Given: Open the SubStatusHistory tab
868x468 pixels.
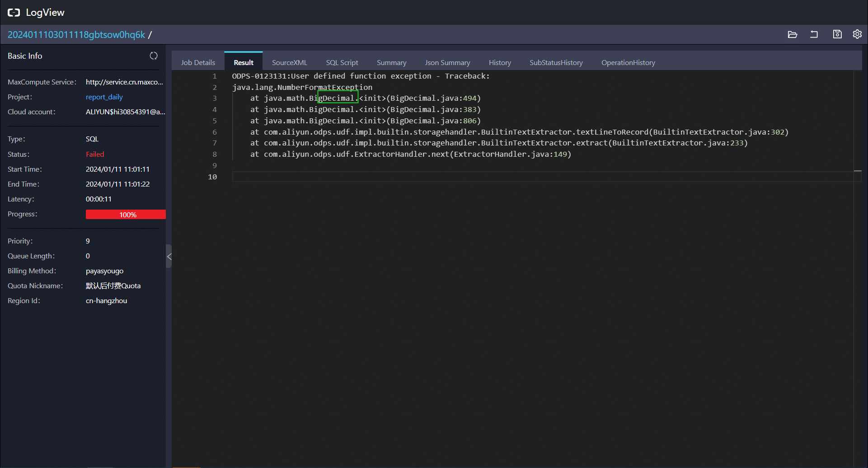Looking at the screenshot, I should tap(556, 62).
